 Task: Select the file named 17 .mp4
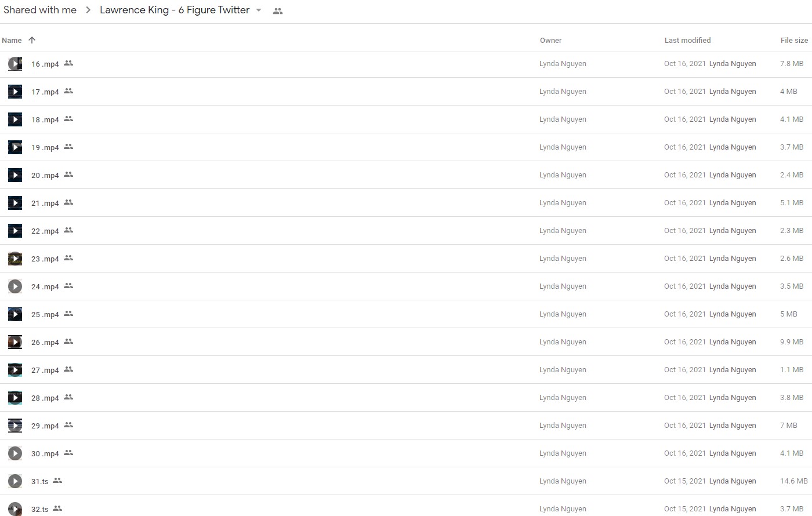(45, 92)
